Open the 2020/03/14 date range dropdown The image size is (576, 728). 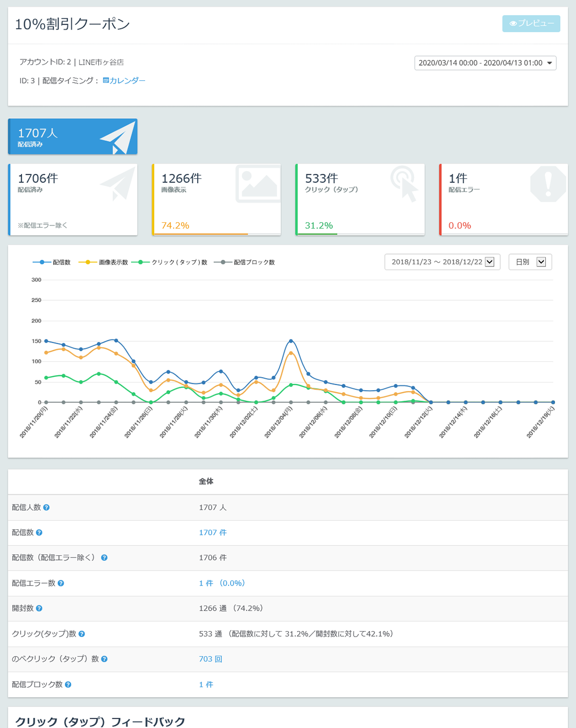pyautogui.click(x=485, y=63)
